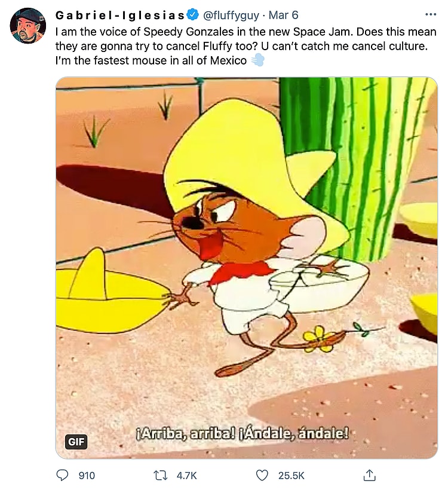Click the tweet body text

[246, 46]
